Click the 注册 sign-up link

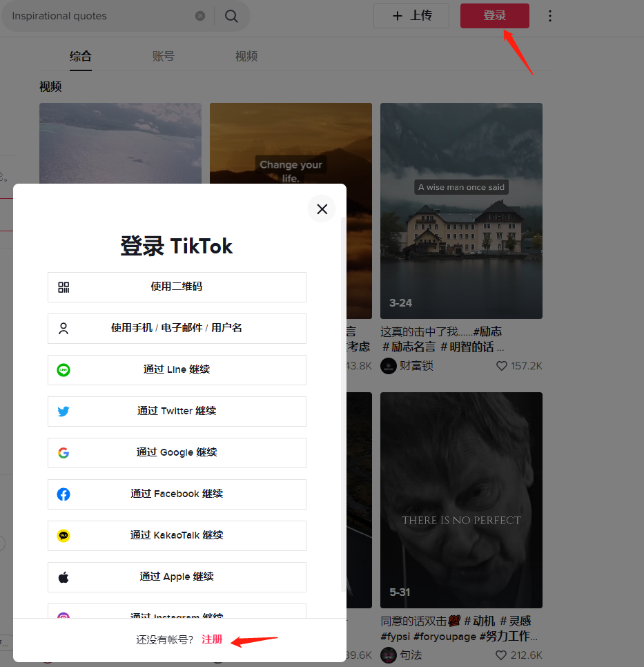[212, 639]
